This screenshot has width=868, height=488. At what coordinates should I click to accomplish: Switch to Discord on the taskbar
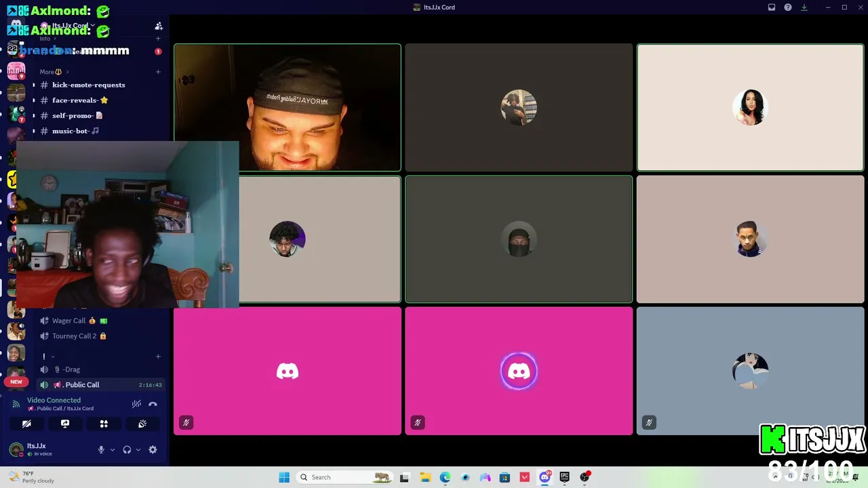click(545, 477)
